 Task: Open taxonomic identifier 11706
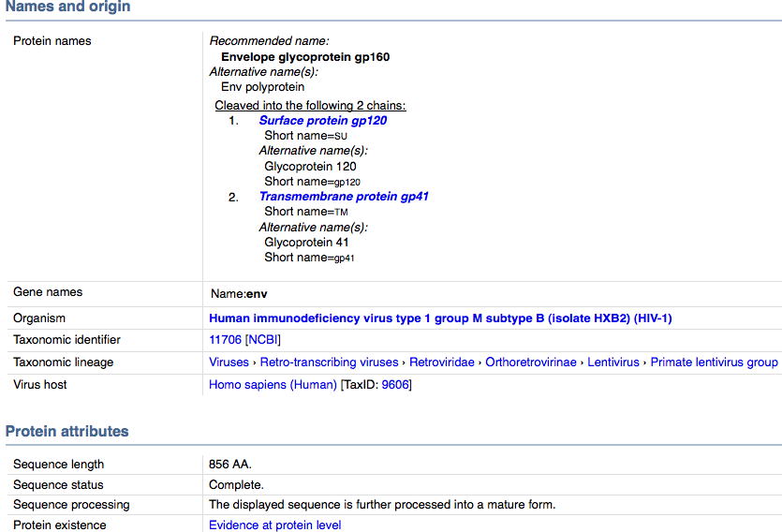(225, 340)
